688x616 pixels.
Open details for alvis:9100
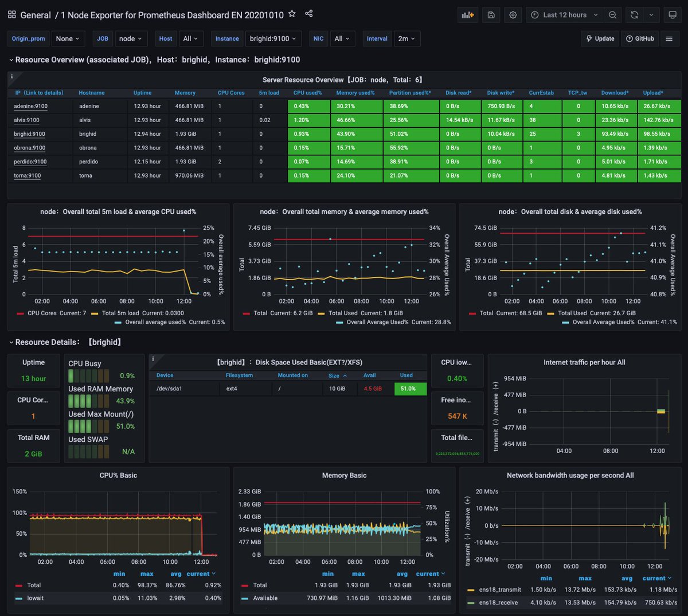[x=26, y=120]
